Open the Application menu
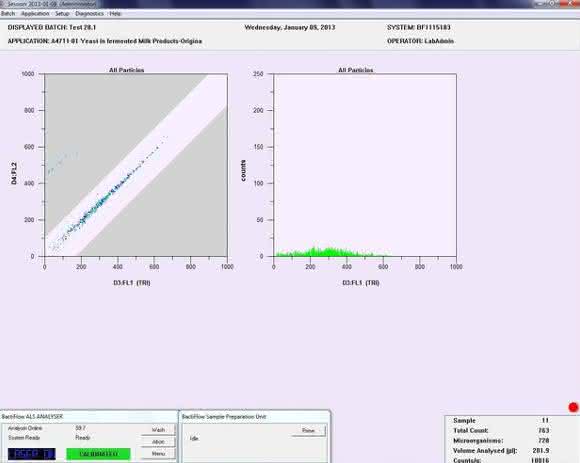Screen dimensions: 580x463 (35, 14)
